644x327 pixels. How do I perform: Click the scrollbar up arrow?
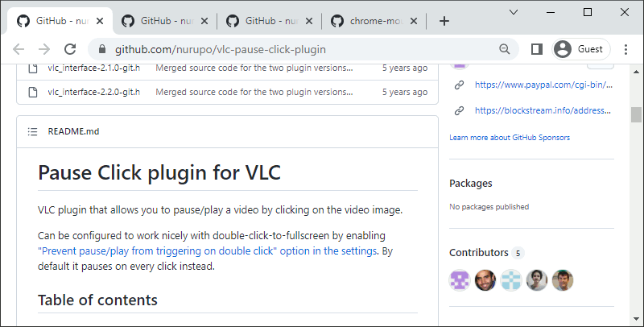coord(636,72)
